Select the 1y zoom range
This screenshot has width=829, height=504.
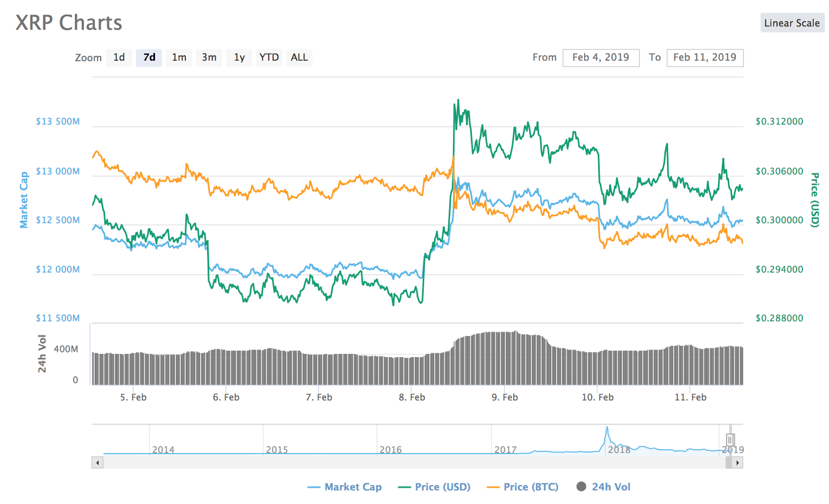pyautogui.click(x=239, y=57)
